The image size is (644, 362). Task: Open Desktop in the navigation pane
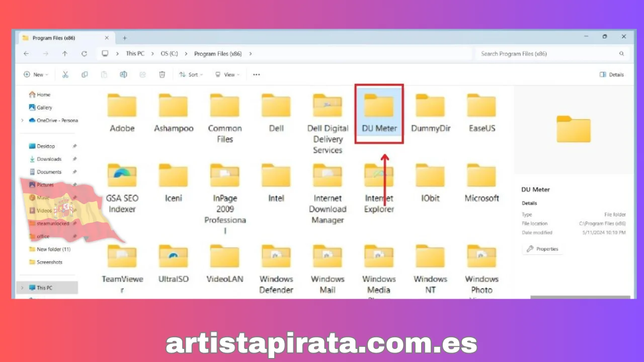[x=42, y=146]
